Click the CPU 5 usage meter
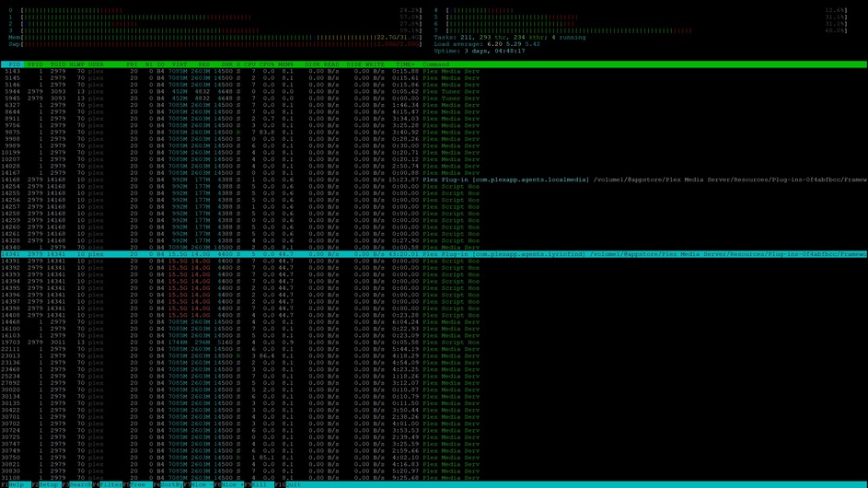The height and width of the screenshot is (488, 868). [x=641, y=17]
